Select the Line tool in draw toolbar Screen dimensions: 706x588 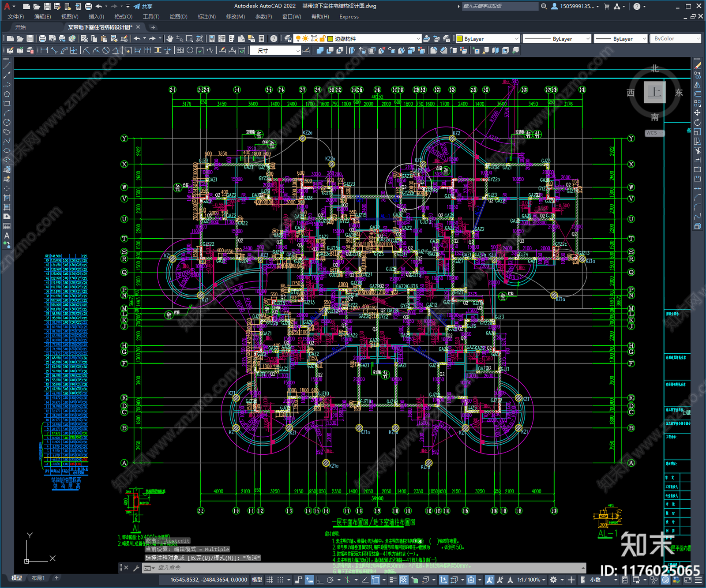[x=7, y=65]
